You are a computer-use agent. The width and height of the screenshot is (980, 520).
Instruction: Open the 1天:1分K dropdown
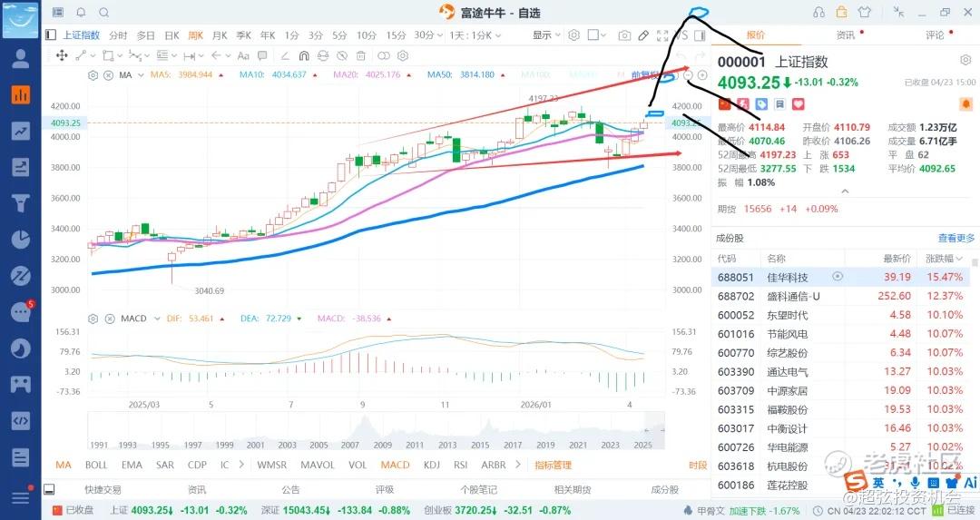pos(475,35)
